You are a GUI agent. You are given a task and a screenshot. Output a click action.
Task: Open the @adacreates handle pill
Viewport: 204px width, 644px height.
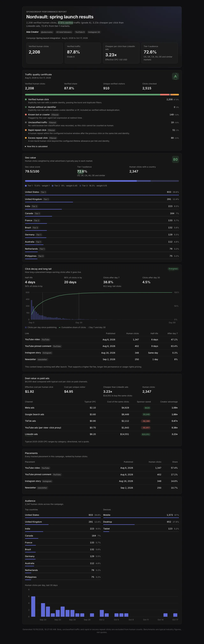pyautogui.click(x=47, y=32)
